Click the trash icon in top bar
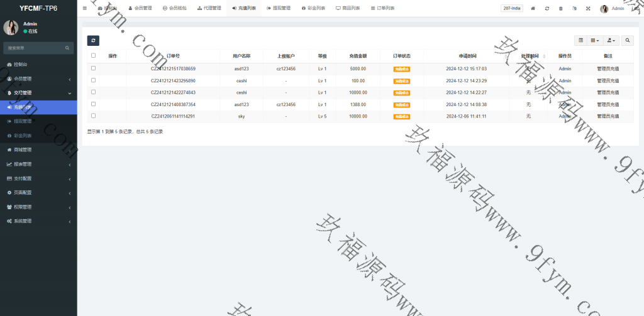 (561, 8)
